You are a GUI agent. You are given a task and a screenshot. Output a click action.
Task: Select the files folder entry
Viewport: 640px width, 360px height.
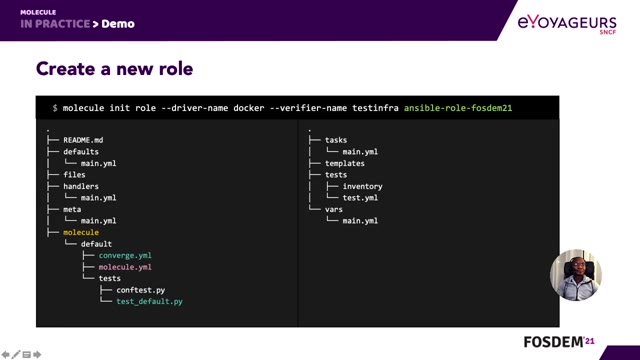[x=74, y=175]
